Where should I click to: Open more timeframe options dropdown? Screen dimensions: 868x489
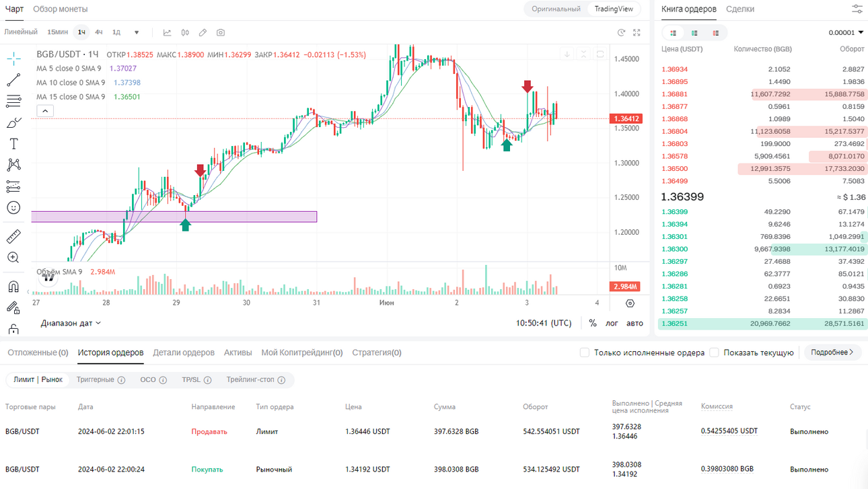click(137, 32)
